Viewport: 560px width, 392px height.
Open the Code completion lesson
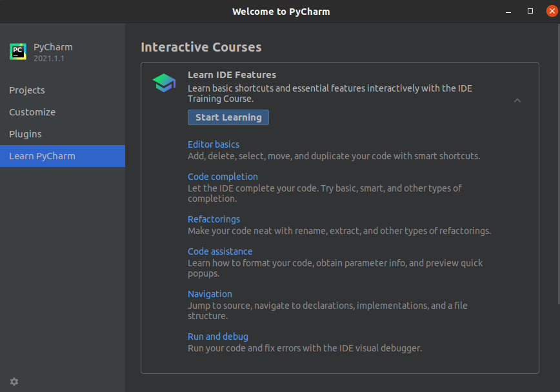coord(223,177)
